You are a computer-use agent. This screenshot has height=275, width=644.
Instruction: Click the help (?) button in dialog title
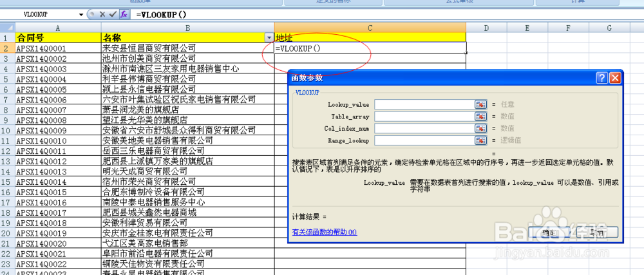click(x=601, y=78)
